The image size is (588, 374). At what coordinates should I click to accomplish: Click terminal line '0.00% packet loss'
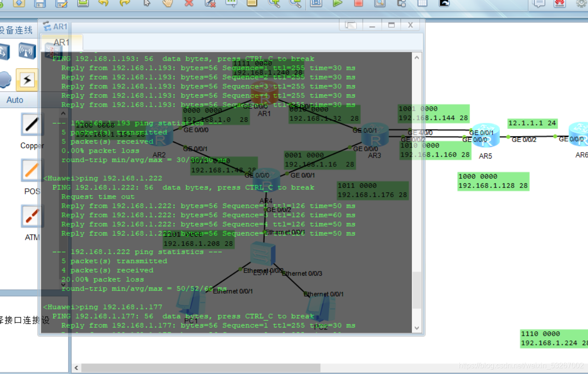tap(100, 151)
